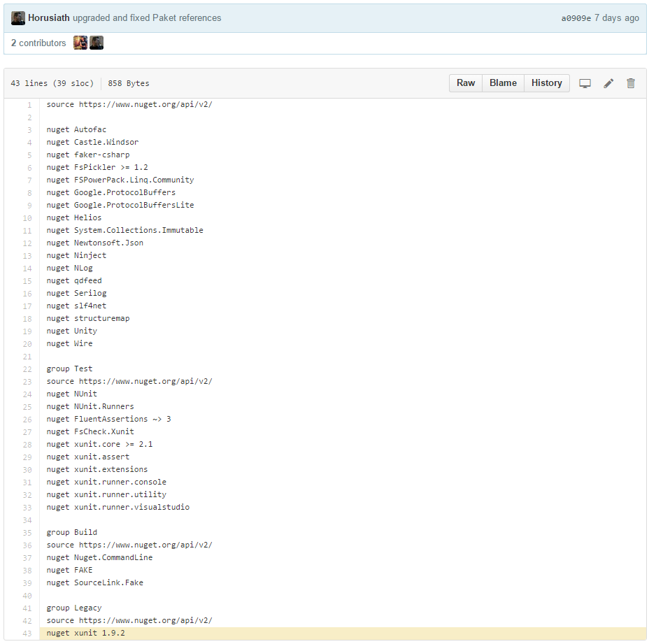
Task: Click the 'nuget FluentAssertions ~> 3' line
Action: coord(109,419)
